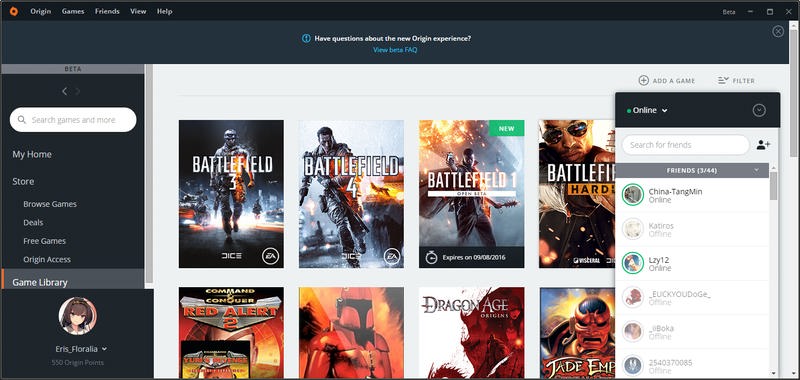800x380 pixels.
Task: Select Free Games in sidebar
Action: point(44,241)
